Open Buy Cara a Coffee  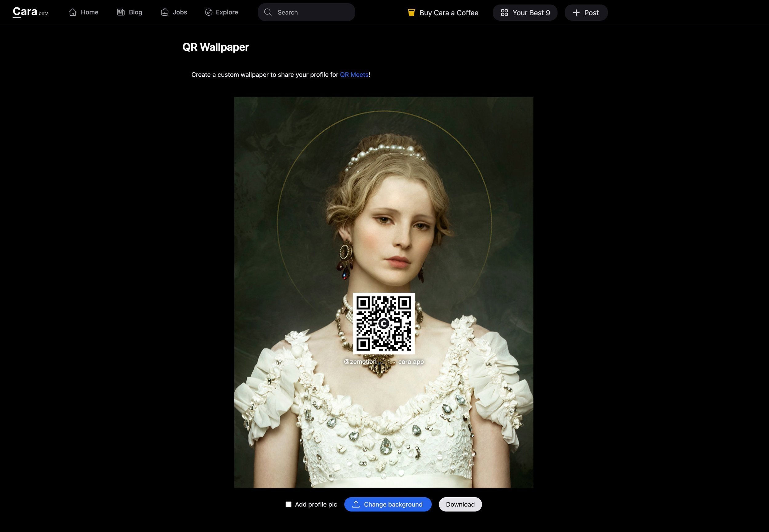[443, 12]
